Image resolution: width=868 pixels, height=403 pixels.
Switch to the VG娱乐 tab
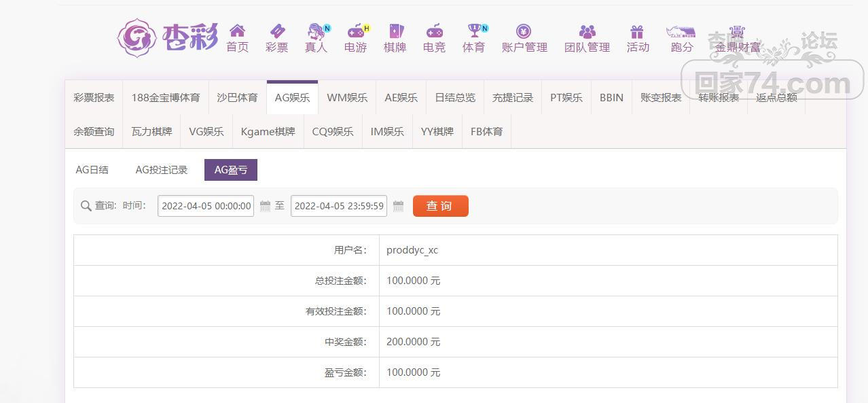(x=206, y=131)
